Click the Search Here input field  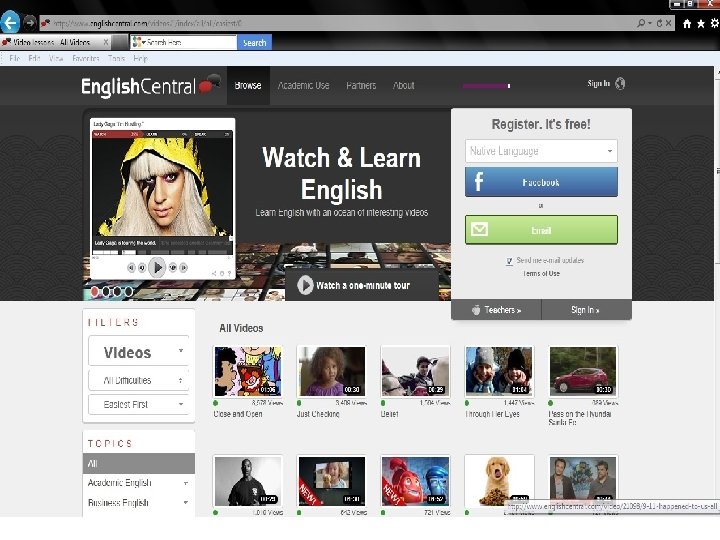(190, 42)
